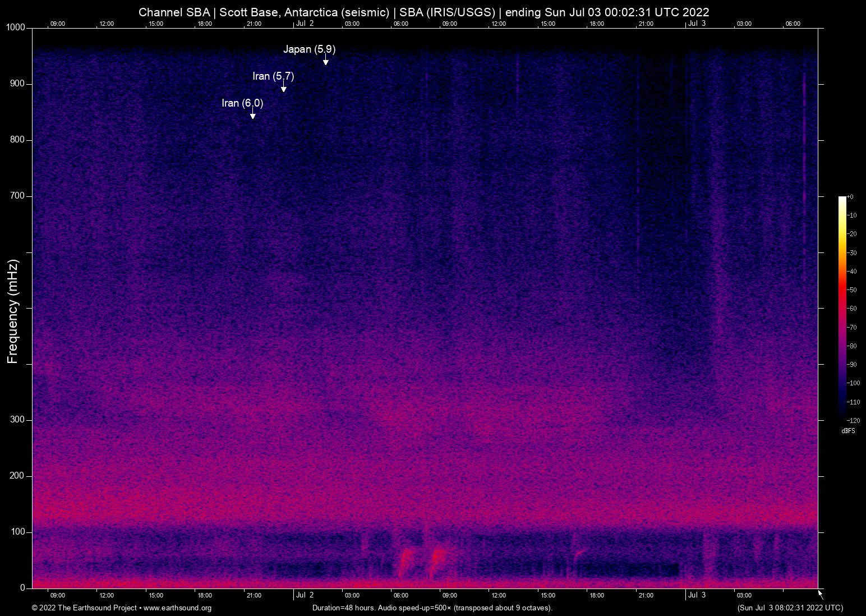The width and height of the screenshot is (866, 616).
Task: Click "(transposed about 9 octaves)." text
Action: 504,608
